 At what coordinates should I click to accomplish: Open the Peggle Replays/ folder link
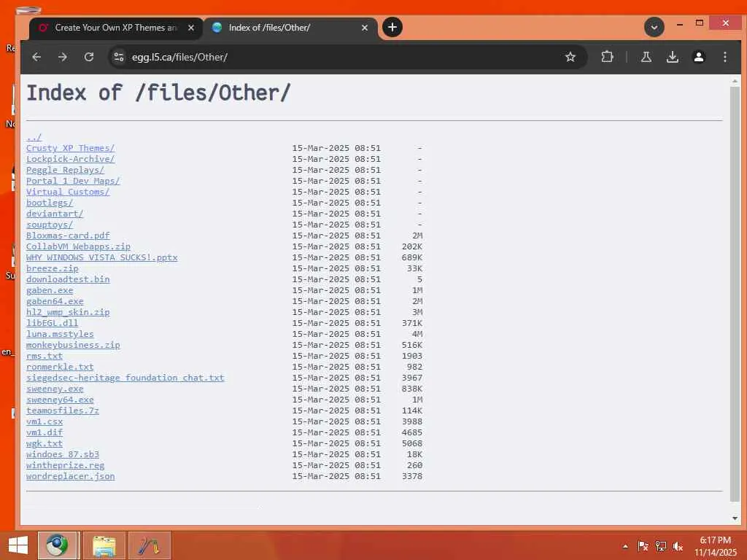65,170
